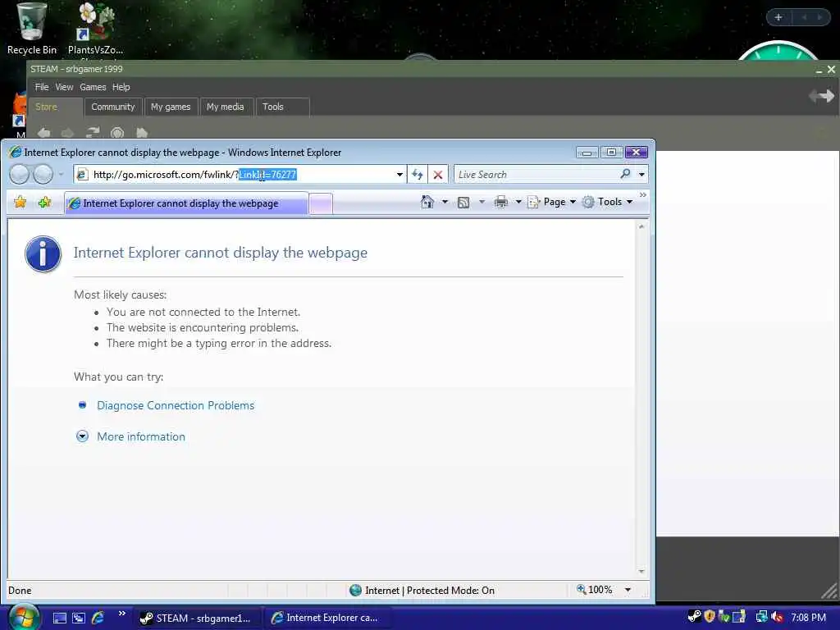Expand the quick launch overflow chevron
The width and height of the screenshot is (840, 630).
(x=121, y=614)
